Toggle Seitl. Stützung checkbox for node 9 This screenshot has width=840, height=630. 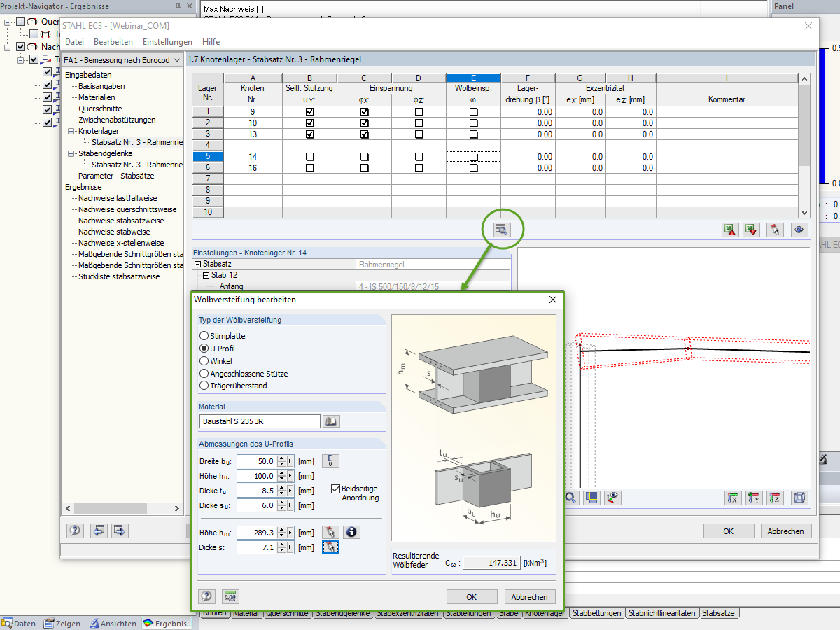tap(310, 112)
